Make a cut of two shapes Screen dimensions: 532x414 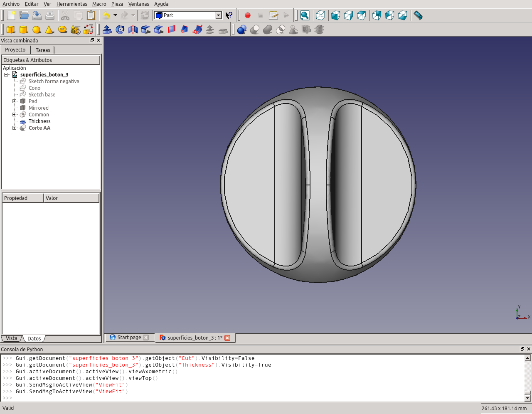[255, 30]
